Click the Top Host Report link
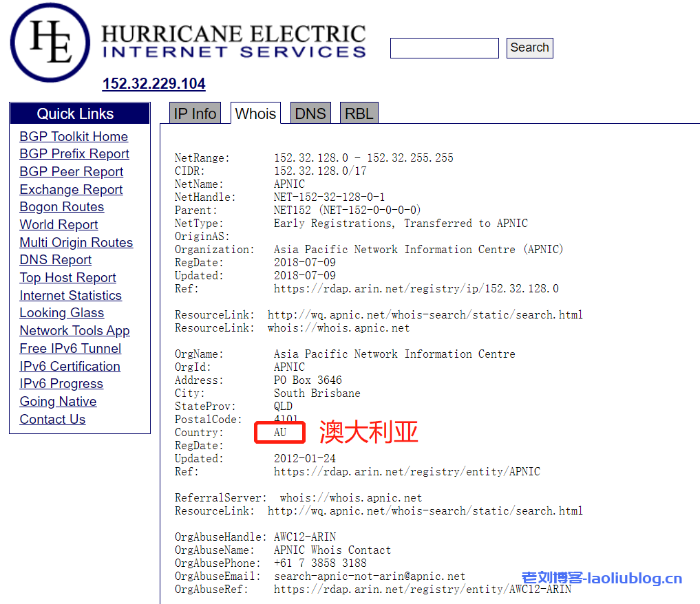The width and height of the screenshot is (700, 604). coord(67,278)
